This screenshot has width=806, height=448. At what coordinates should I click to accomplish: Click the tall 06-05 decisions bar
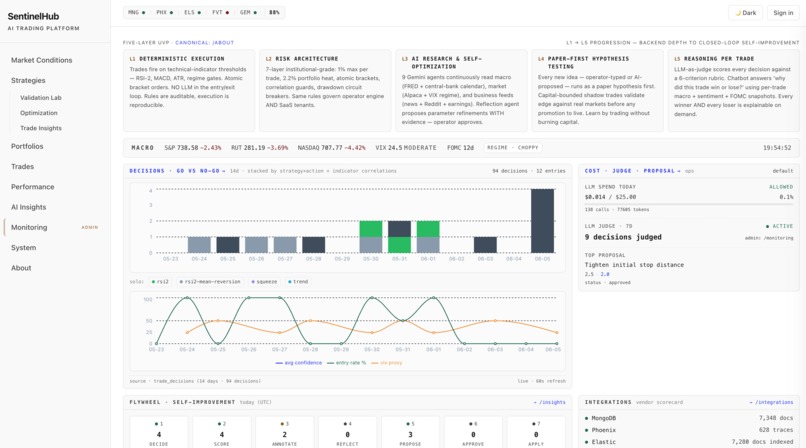click(542, 221)
